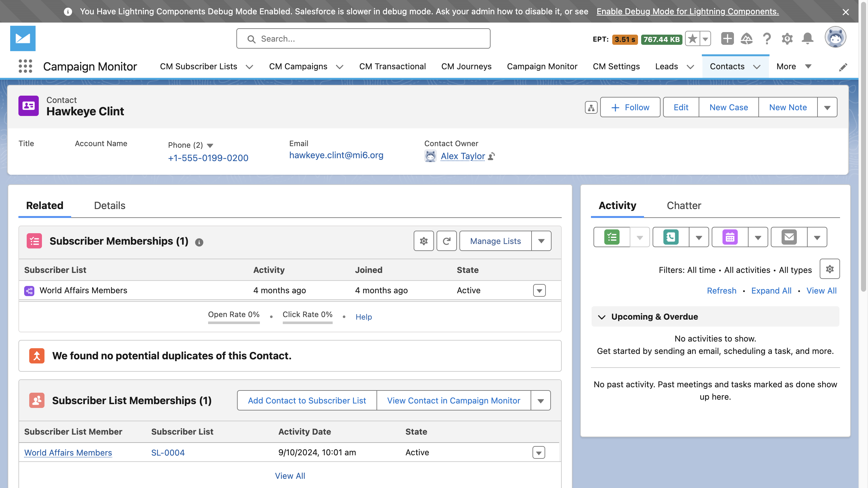Follow this contact

coord(630,107)
